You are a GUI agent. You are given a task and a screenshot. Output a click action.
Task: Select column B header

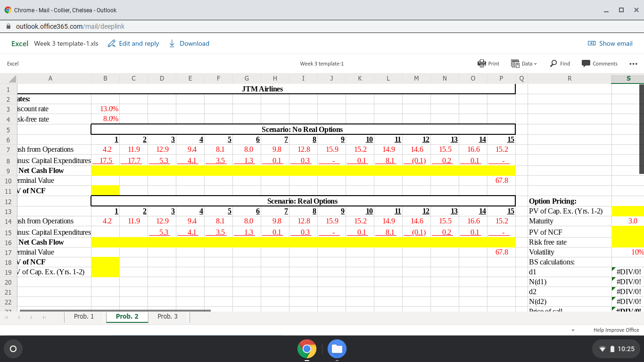tap(105, 79)
